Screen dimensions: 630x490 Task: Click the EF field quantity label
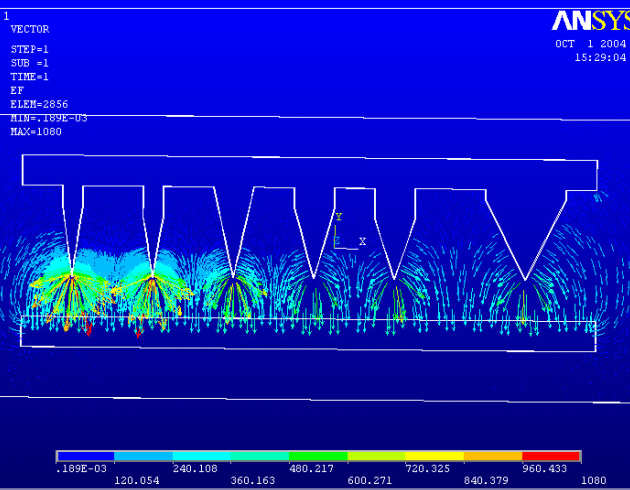(x=17, y=90)
